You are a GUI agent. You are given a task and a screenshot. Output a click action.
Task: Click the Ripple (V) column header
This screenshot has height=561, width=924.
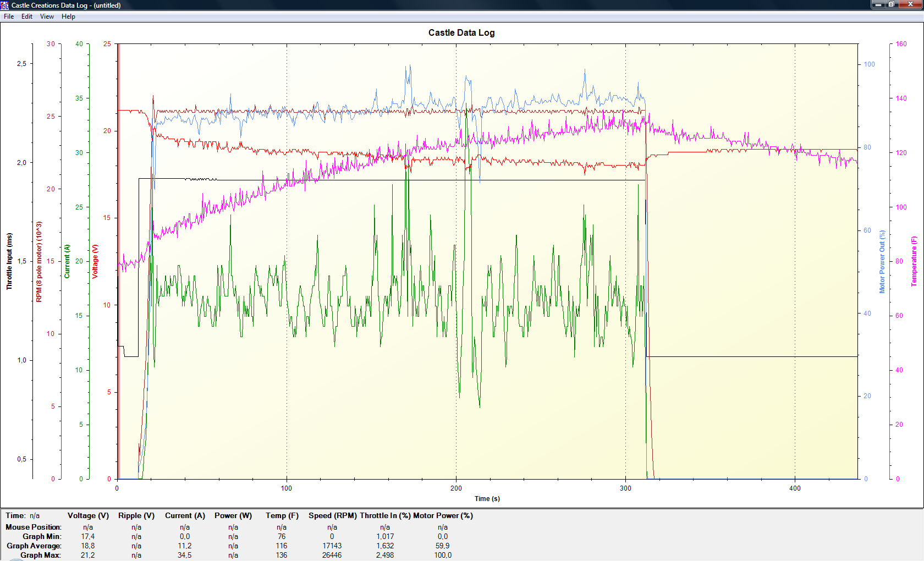pyautogui.click(x=136, y=516)
